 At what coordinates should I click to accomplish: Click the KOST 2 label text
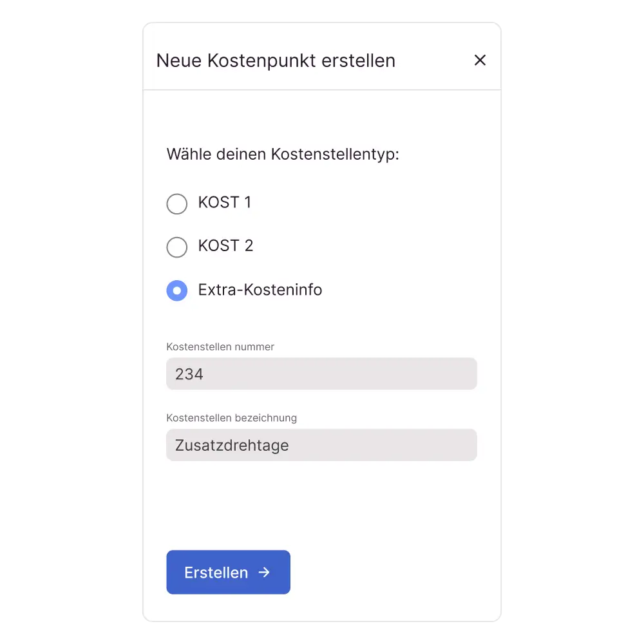(x=225, y=246)
